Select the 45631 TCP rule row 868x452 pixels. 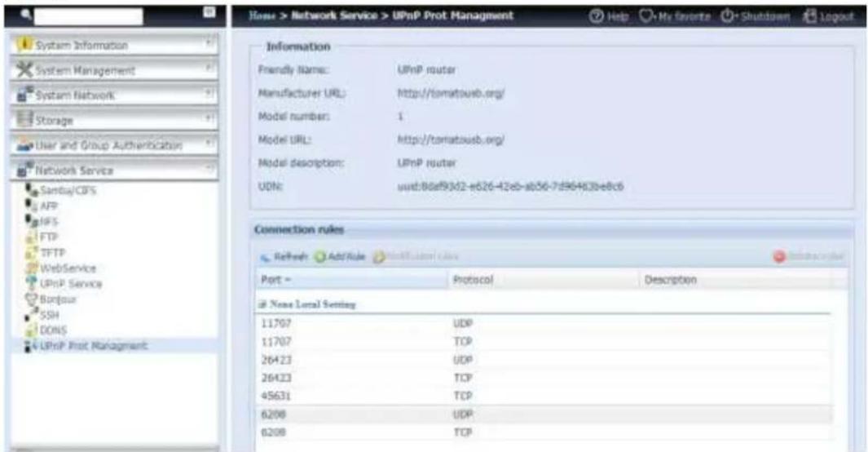(x=544, y=396)
